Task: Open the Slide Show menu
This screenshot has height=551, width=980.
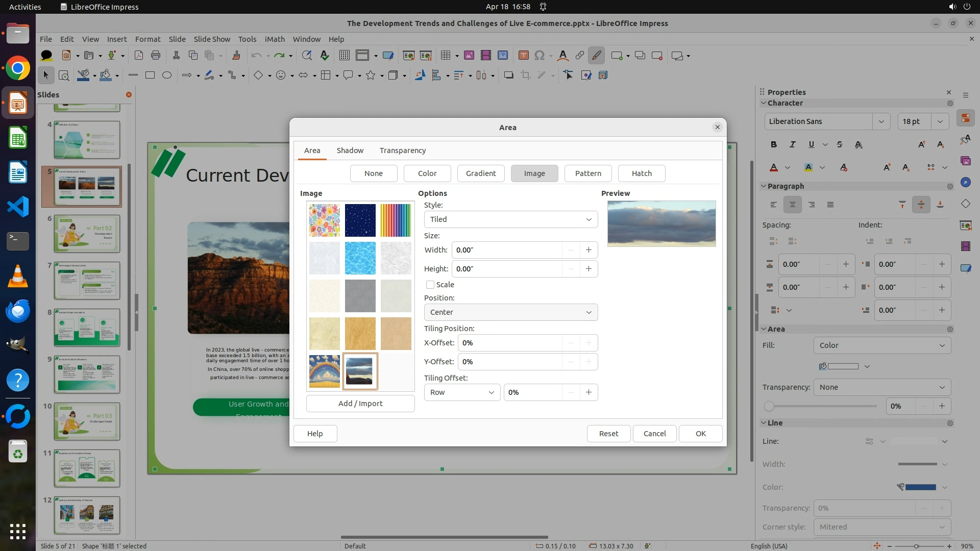Action: 212,39
